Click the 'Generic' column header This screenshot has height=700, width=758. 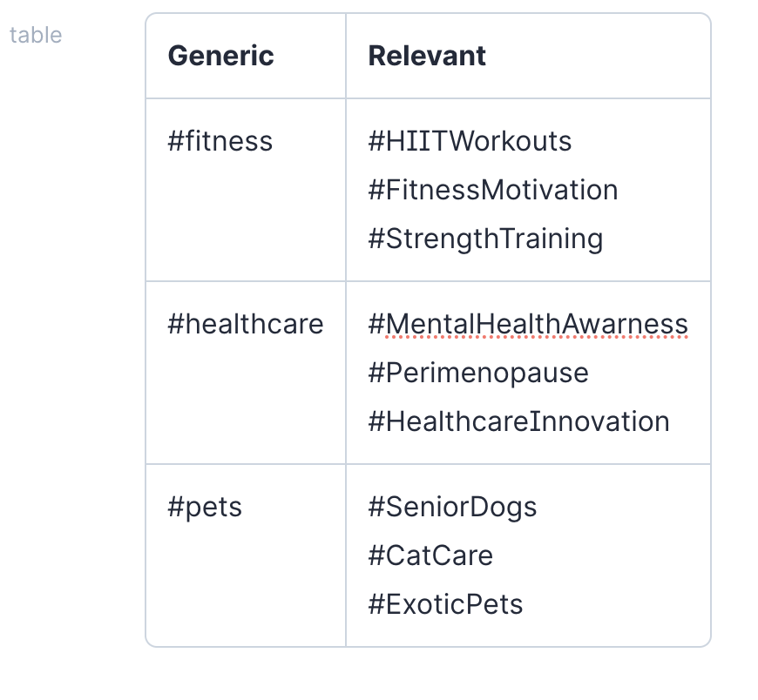coord(220,56)
